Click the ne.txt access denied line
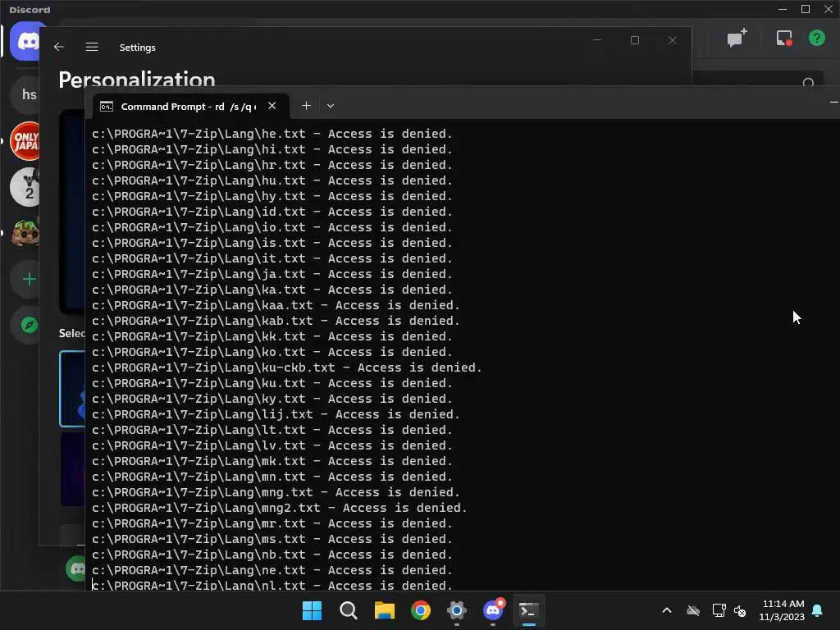The image size is (840, 630). 272,570
